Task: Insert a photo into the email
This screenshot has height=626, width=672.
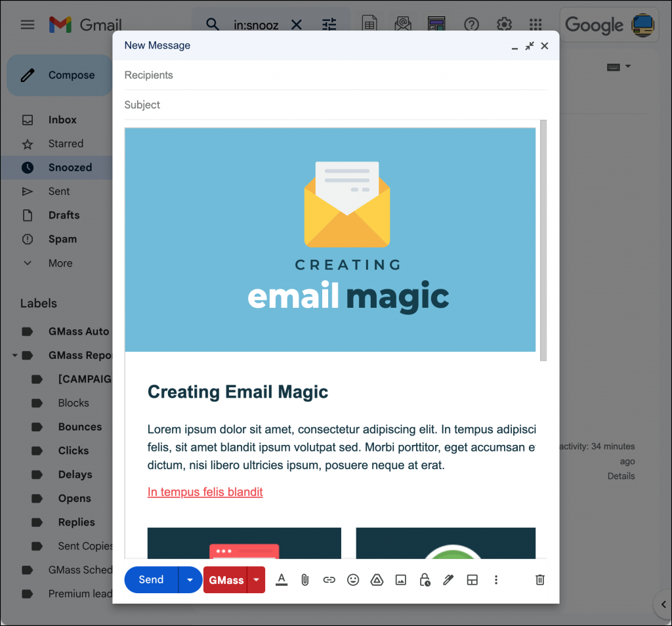Action: tap(400, 580)
